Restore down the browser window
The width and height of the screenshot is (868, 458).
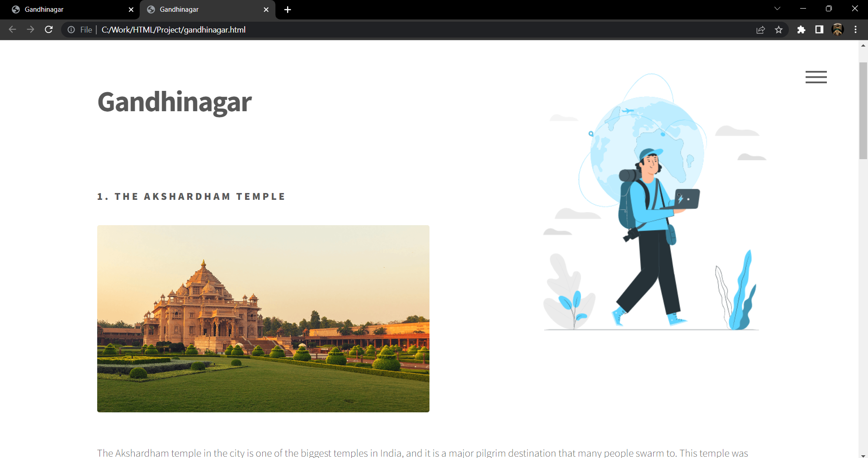(829, 9)
